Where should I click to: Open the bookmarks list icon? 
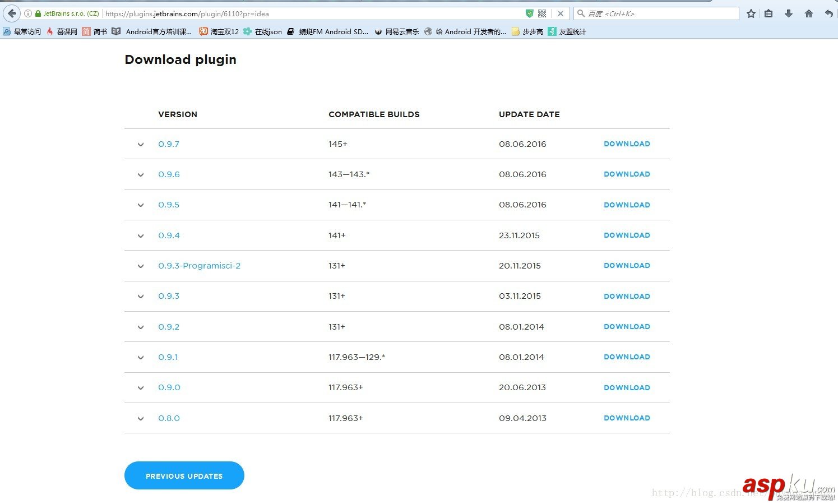[768, 13]
